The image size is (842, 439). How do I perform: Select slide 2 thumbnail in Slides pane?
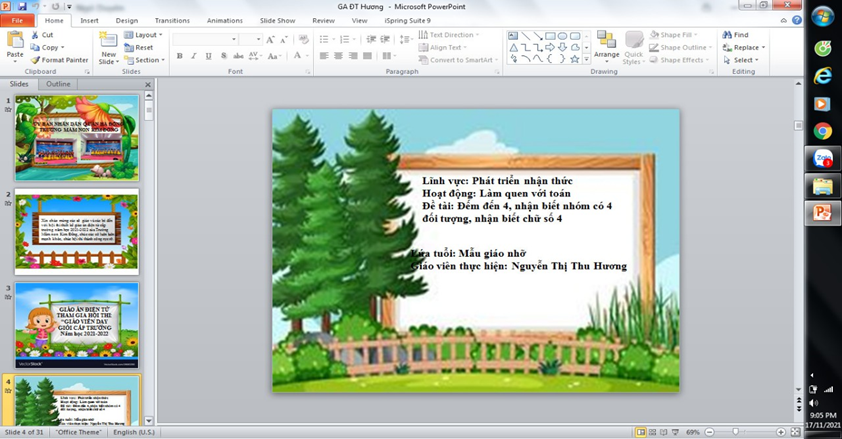(x=76, y=231)
